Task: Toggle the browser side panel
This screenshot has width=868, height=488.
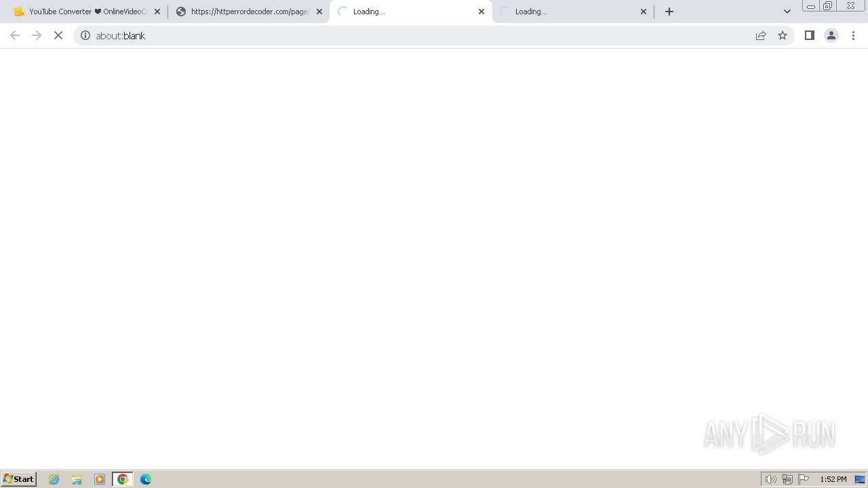Action: pyautogui.click(x=809, y=35)
